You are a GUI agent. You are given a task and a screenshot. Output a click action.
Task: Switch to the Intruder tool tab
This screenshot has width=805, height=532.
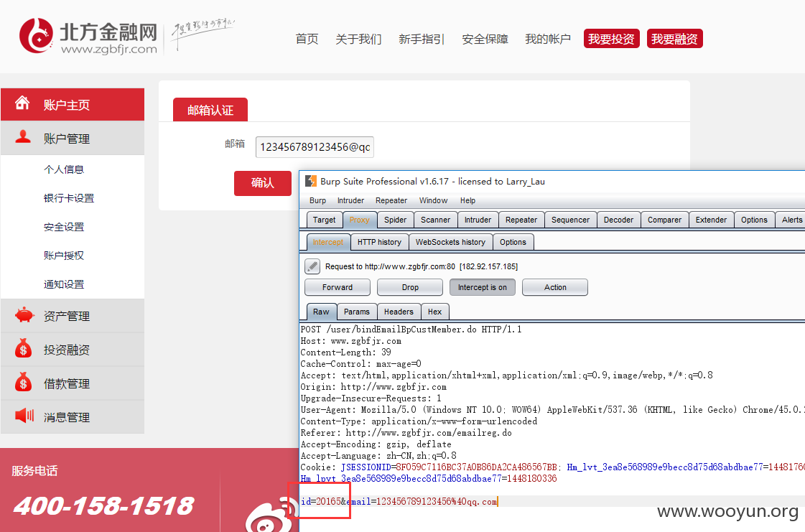pyautogui.click(x=478, y=220)
